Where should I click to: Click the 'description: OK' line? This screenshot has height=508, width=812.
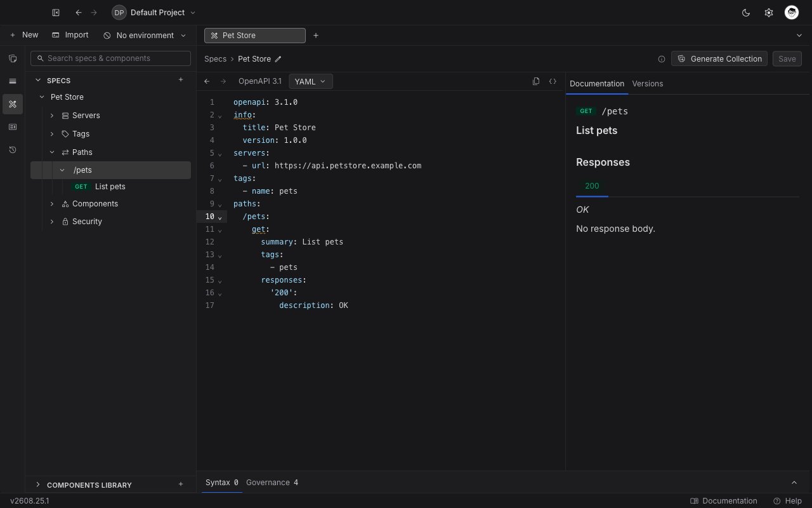point(313,305)
